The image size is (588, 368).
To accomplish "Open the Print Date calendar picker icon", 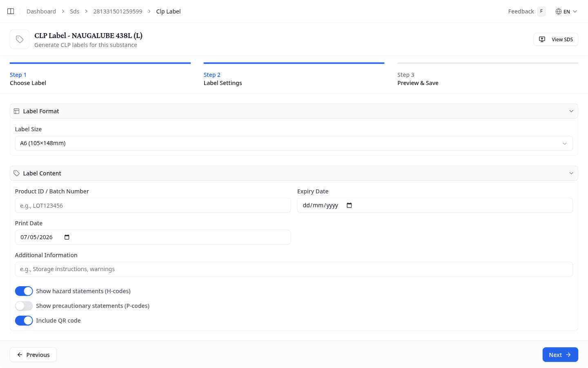I will (67, 237).
